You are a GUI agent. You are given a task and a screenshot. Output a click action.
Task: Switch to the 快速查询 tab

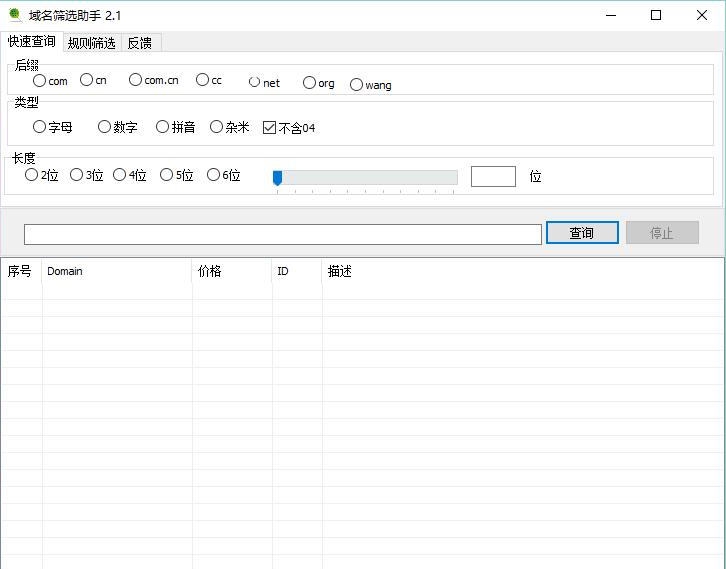tap(31, 41)
